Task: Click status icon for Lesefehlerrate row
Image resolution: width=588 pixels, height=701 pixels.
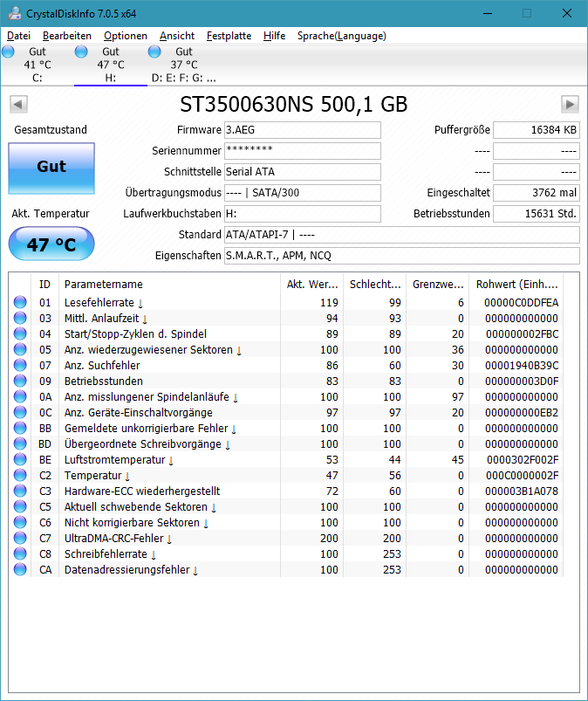Action: click(x=20, y=302)
